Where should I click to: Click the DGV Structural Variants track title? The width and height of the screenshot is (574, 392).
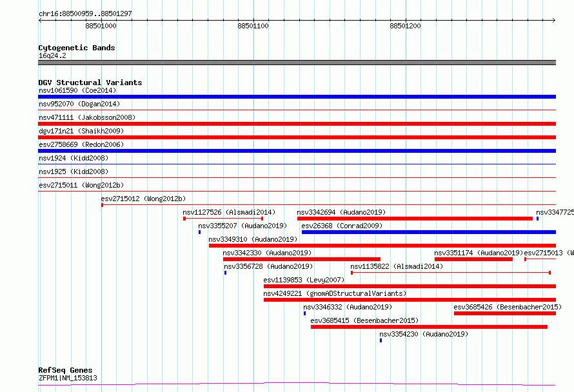click(90, 83)
